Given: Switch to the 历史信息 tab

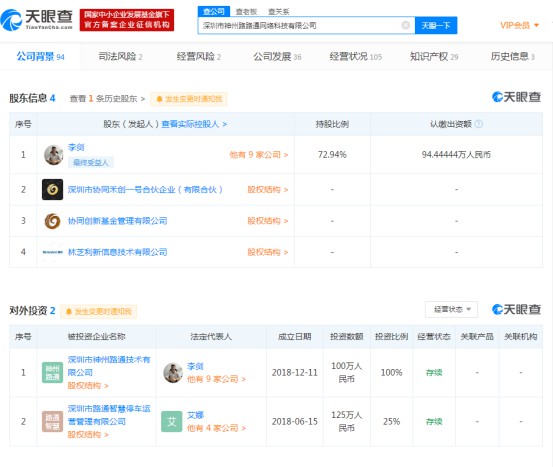Looking at the screenshot, I should [512, 56].
